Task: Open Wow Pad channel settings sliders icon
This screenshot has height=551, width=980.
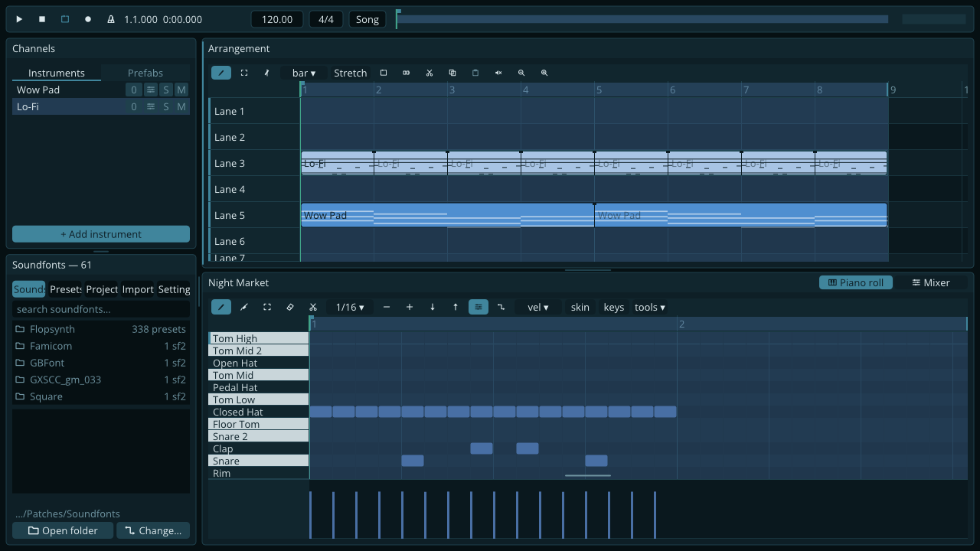Action: [151, 90]
